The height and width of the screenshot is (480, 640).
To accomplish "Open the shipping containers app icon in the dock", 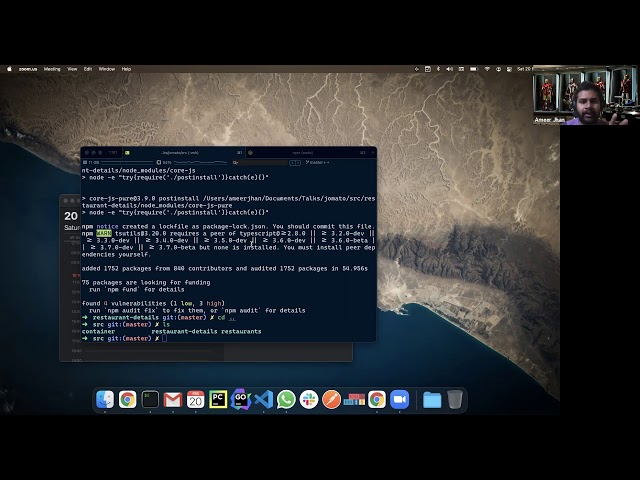I will (354, 399).
